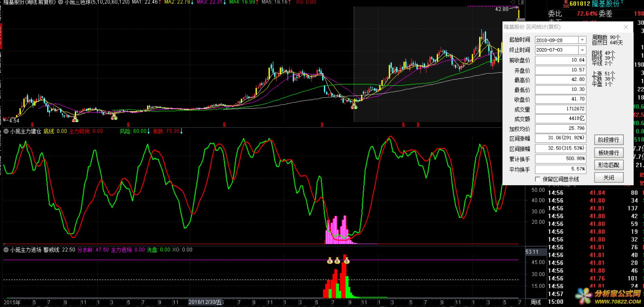
Task: Tick the 保留区间显示线 checkbox
Action: (x=537, y=179)
